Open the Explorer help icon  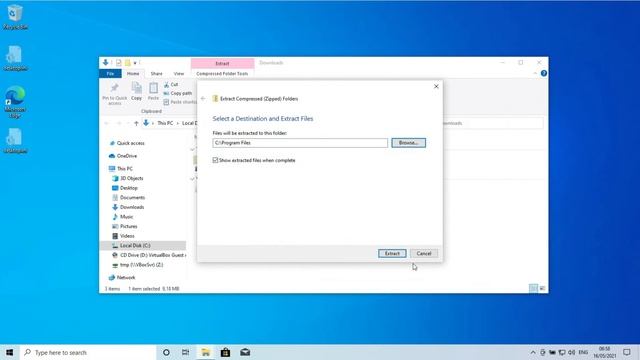543,73
